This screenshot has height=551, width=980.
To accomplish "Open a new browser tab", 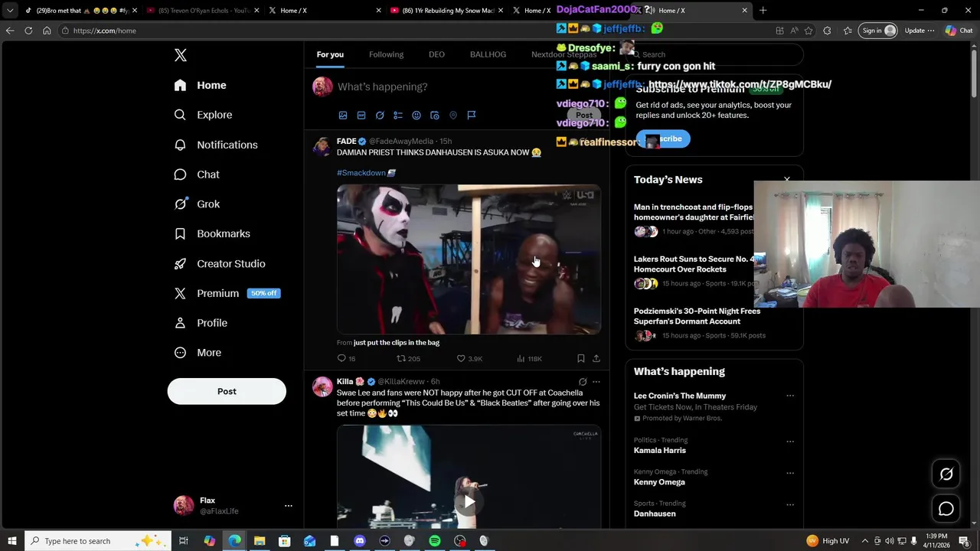I will coord(763,10).
